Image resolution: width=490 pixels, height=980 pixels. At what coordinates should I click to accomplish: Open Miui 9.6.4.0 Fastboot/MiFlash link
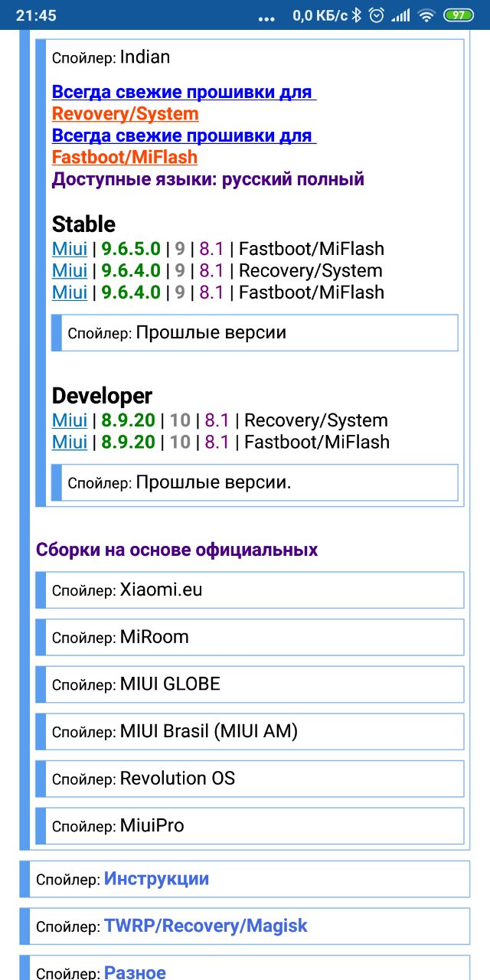click(70, 292)
